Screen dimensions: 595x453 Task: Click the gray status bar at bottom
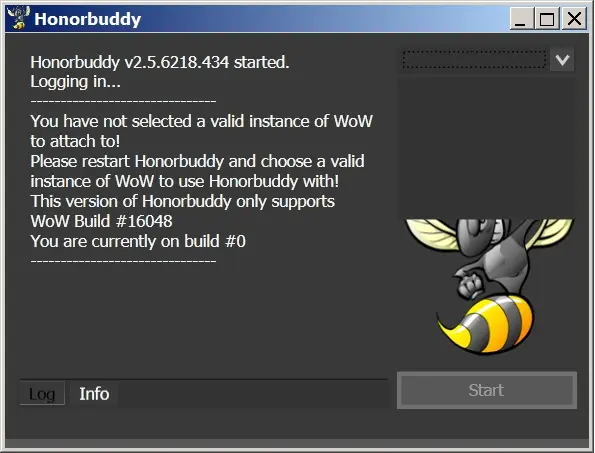(x=297, y=443)
